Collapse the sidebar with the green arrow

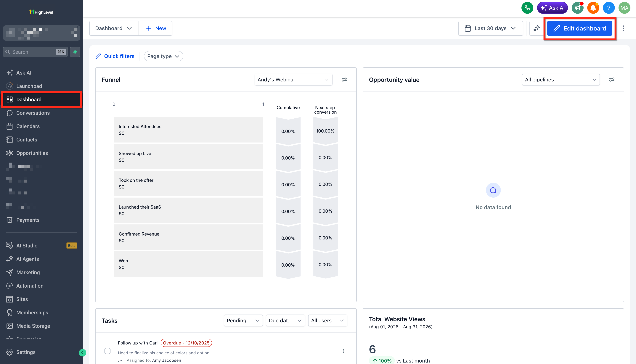tap(82, 352)
